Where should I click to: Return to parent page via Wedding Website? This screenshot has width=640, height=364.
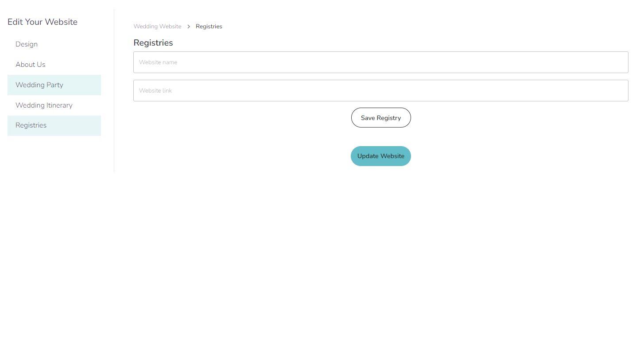[x=157, y=27]
